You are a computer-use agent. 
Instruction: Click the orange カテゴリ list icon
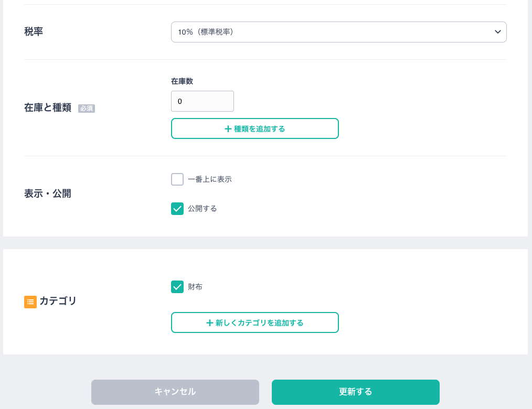30,302
